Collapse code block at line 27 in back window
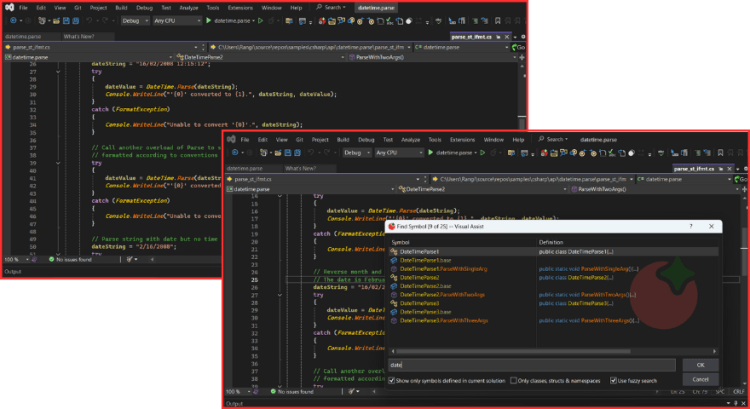 coord(58,72)
